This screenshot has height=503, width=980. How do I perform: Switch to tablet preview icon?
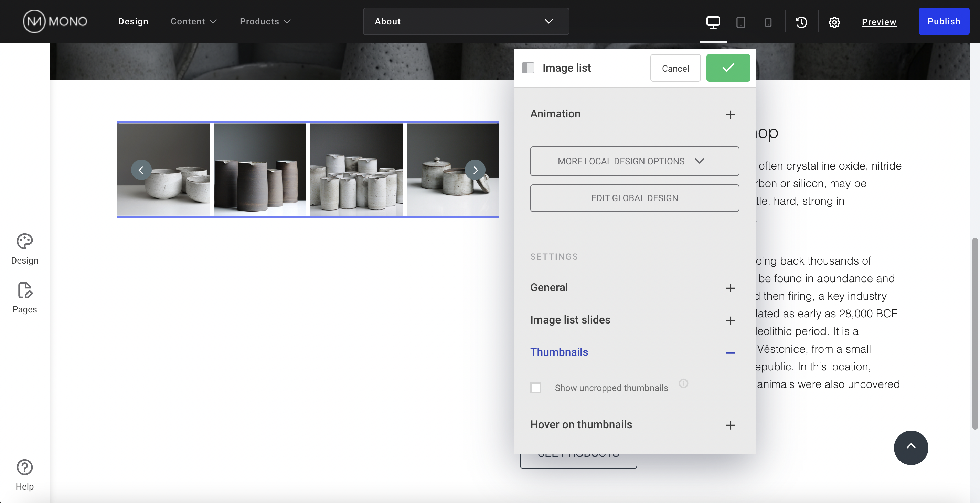point(740,22)
